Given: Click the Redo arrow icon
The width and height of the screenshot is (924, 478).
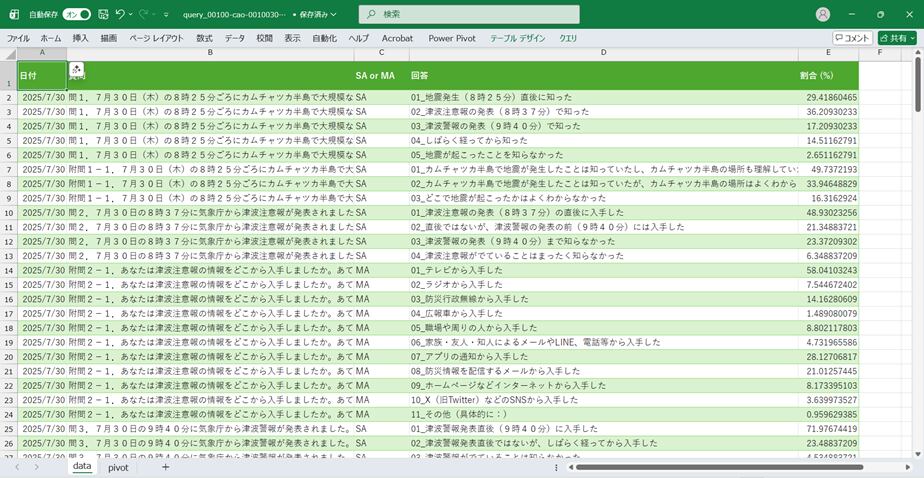Looking at the screenshot, I should pos(146,15).
